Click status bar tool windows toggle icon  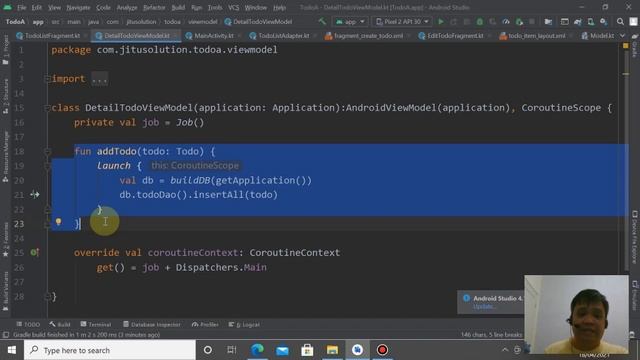[x=6, y=335]
